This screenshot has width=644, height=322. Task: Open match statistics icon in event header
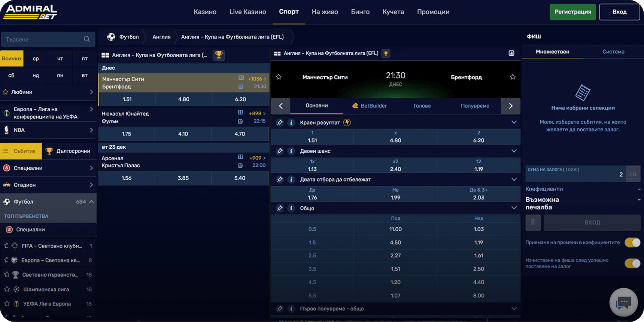pyautogui.click(x=511, y=53)
